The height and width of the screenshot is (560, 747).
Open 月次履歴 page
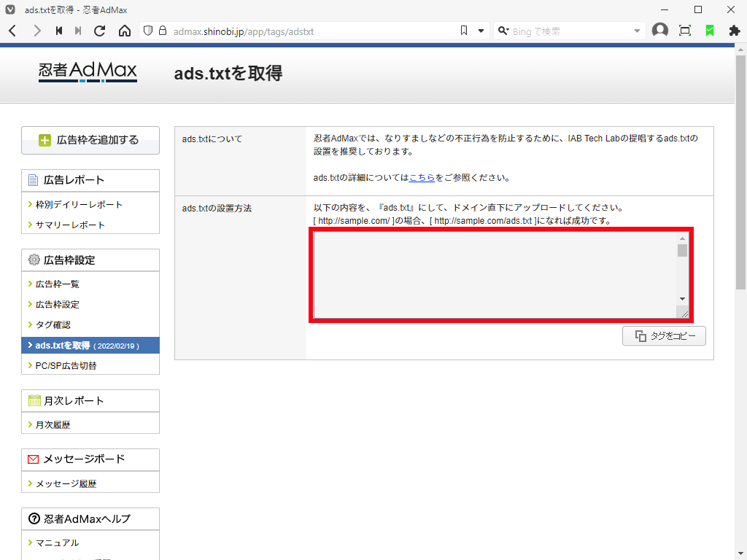(x=53, y=425)
